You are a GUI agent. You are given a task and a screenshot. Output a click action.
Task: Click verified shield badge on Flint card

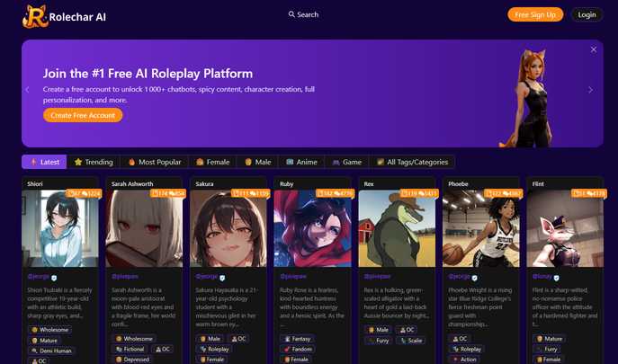tap(556, 278)
